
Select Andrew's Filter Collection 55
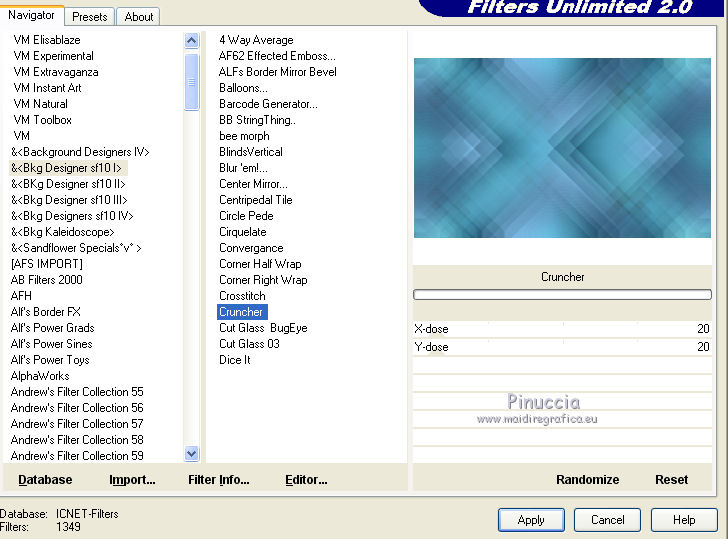coord(77,392)
